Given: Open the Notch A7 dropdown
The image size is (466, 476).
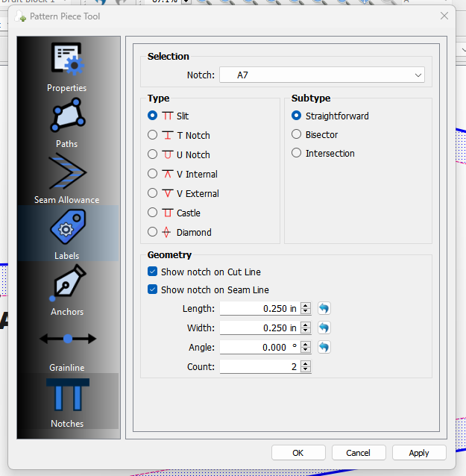Looking at the screenshot, I should pyautogui.click(x=322, y=75).
